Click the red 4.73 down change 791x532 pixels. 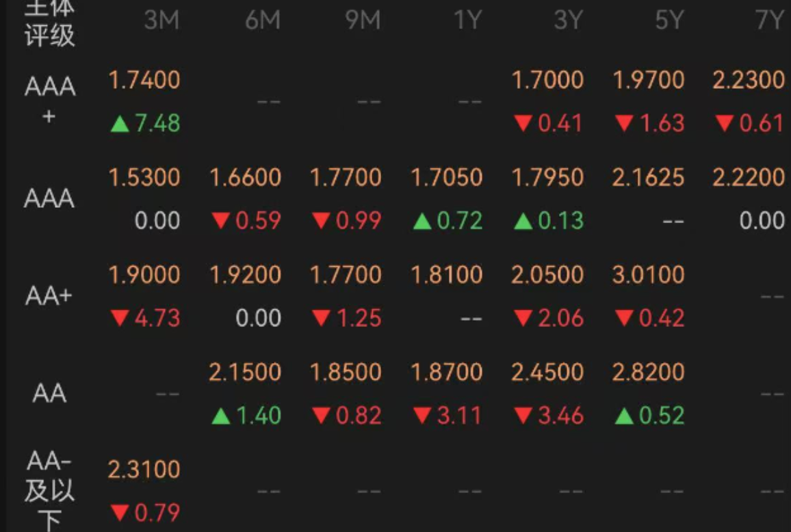pos(145,318)
